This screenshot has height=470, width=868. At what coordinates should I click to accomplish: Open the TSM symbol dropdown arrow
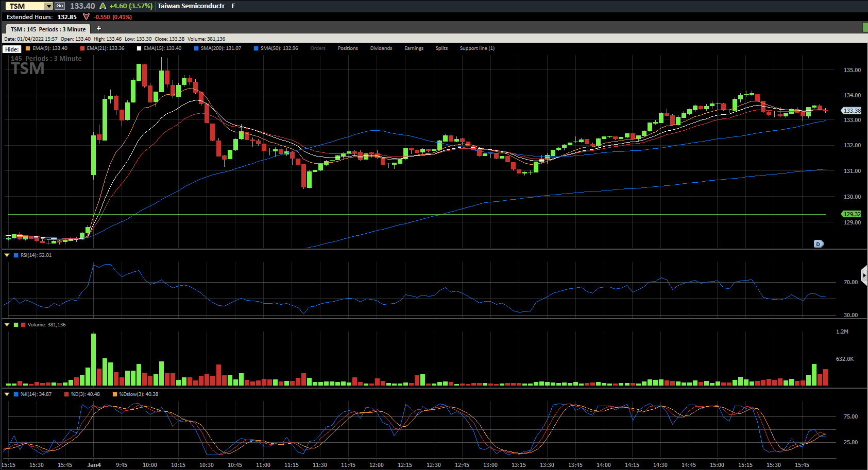pyautogui.click(x=49, y=6)
